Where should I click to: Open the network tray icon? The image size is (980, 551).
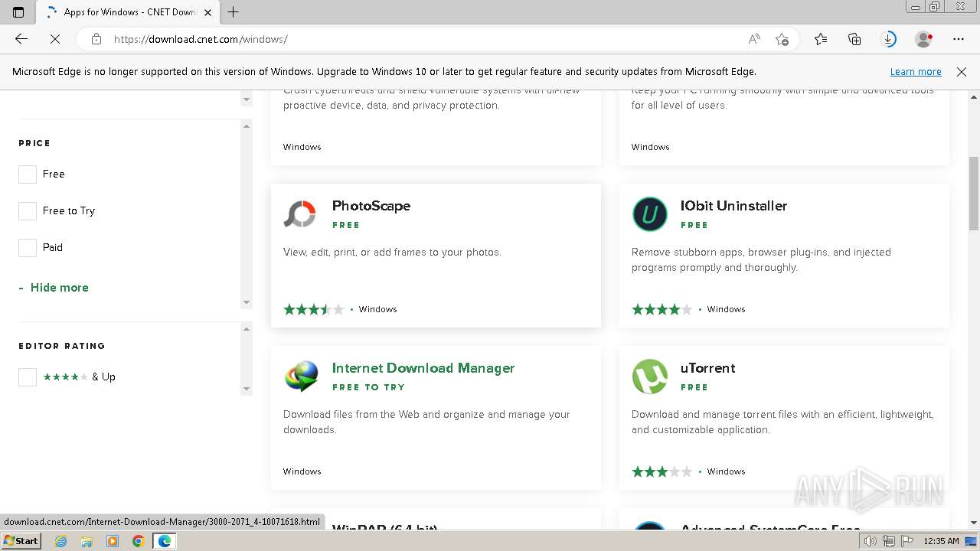click(x=888, y=541)
